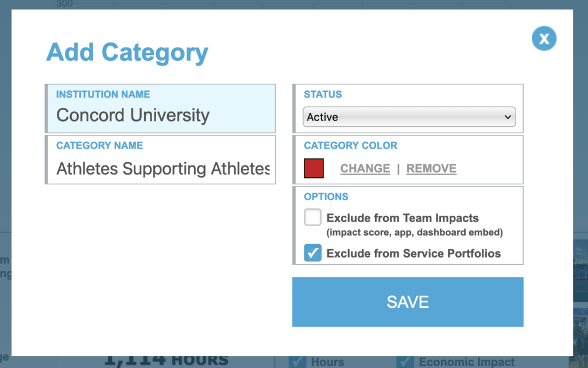Click the Exclude from Team Impacts label text
The height and width of the screenshot is (368, 588).
click(402, 218)
